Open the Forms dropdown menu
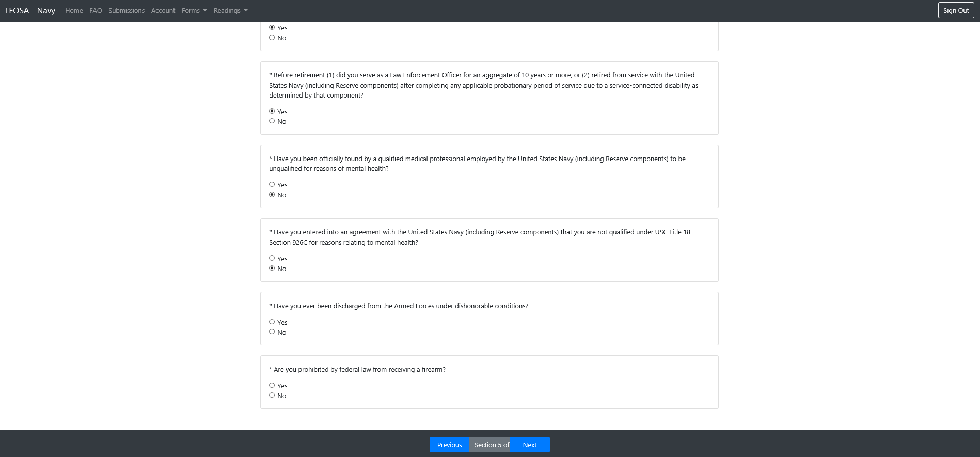Viewport: 980px width, 457px height. tap(194, 11)
